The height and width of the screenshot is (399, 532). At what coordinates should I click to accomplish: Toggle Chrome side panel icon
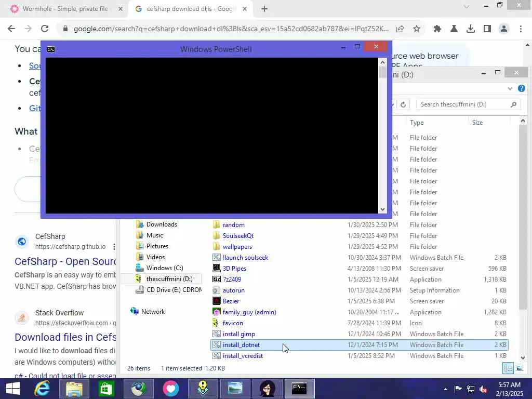pyautogui.click(x=487, y=29)
